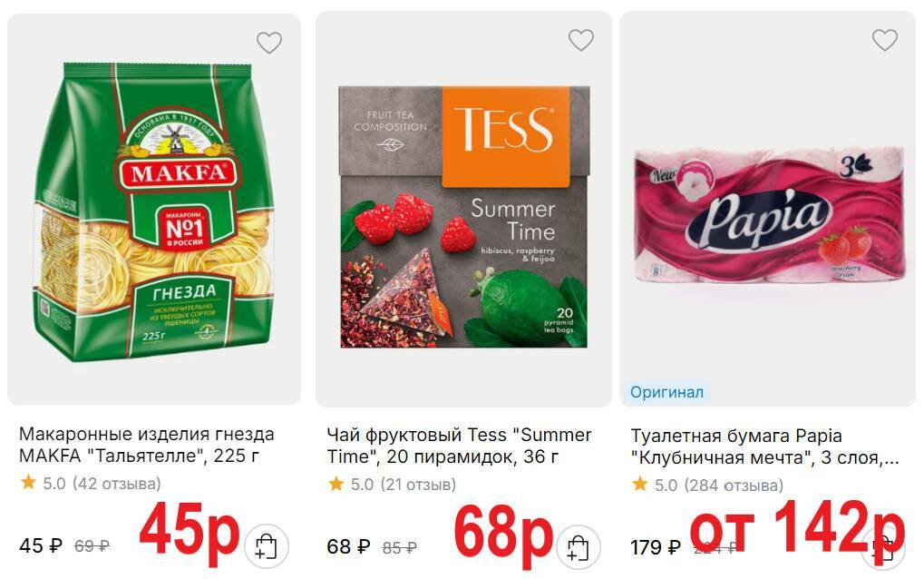Click the star rating icon for Papia
This screenshot has height=579, width=924.
[640, 485]
